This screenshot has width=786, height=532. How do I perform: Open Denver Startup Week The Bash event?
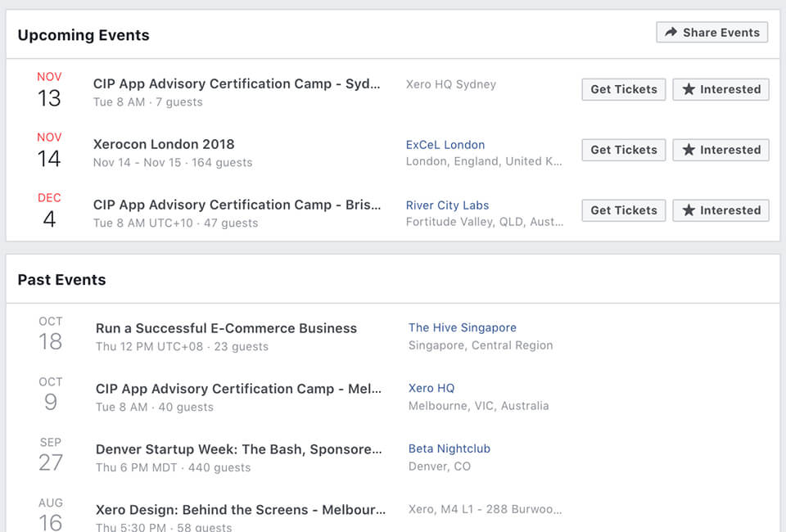pos(238,449)
